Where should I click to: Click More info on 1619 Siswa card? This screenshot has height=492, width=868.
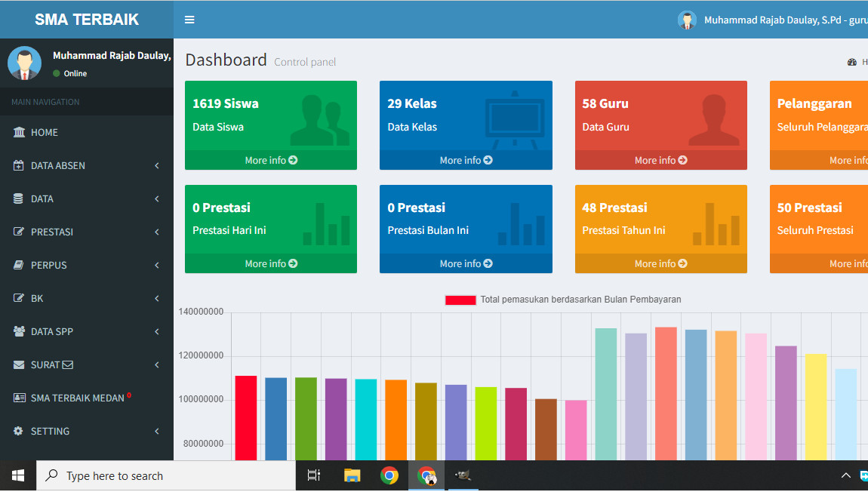270,160
